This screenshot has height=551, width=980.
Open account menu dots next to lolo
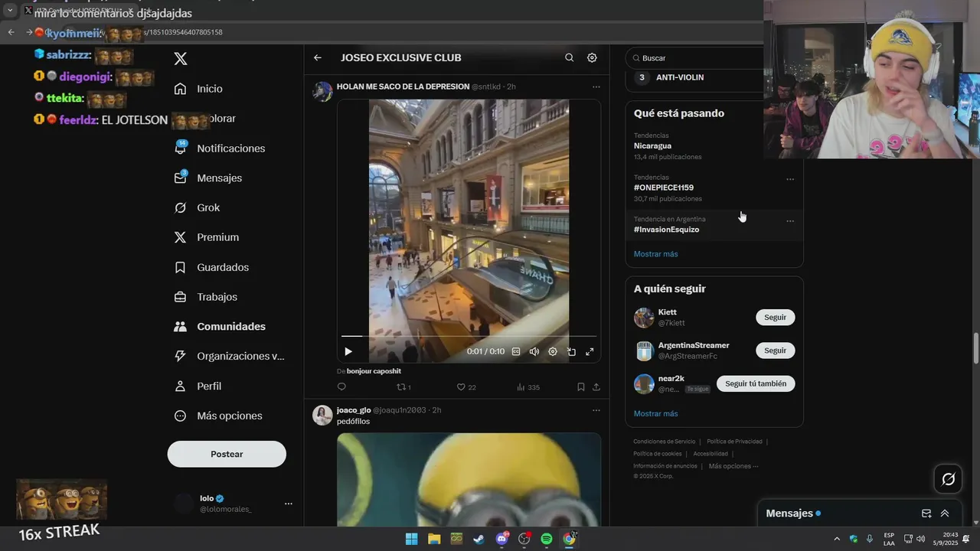(x=289, y=504)
